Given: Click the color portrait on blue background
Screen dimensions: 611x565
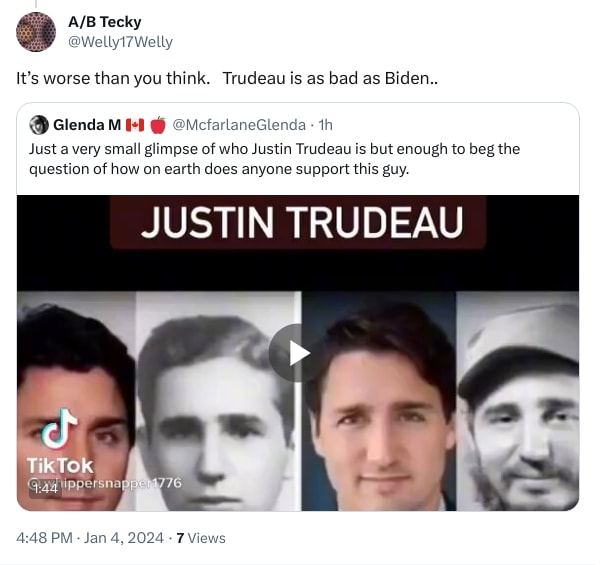Looking at the screenshot, I should coord(379,401).
